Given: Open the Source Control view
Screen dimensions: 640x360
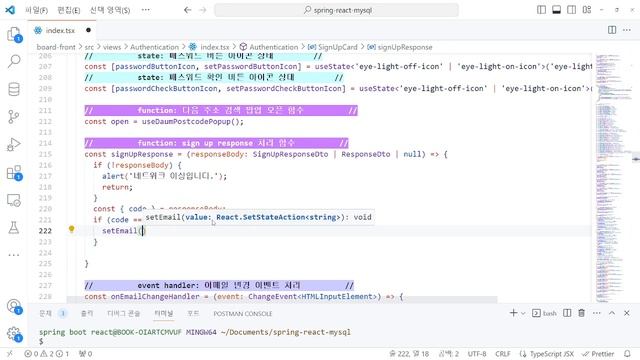Looking at the screenshot, I should point(14,117).
